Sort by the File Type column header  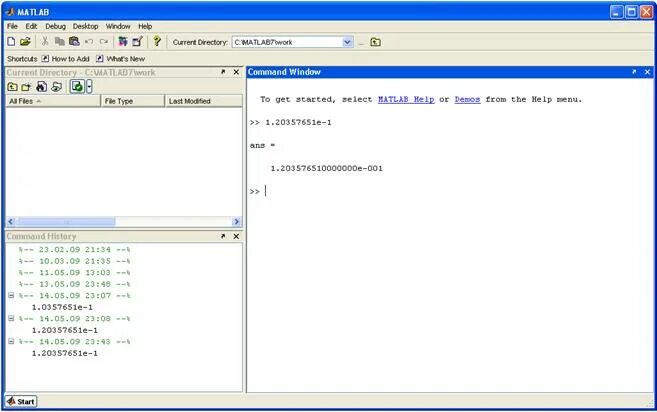[133, 101]
